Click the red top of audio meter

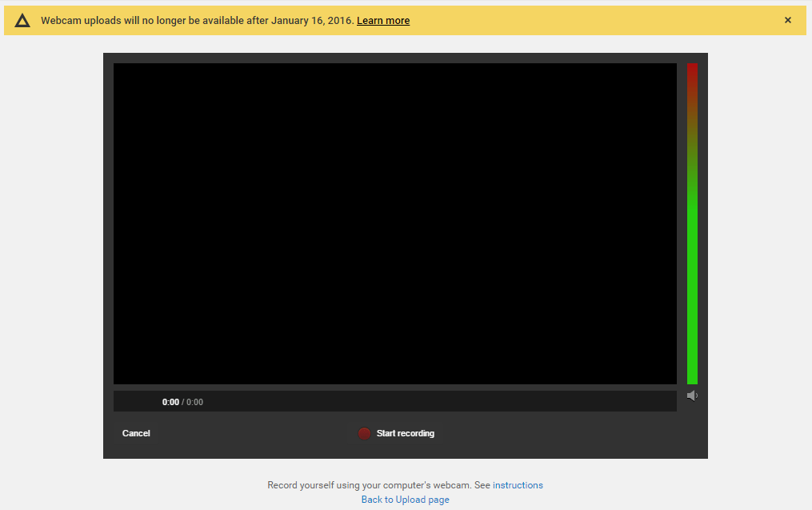pos(692,72)
